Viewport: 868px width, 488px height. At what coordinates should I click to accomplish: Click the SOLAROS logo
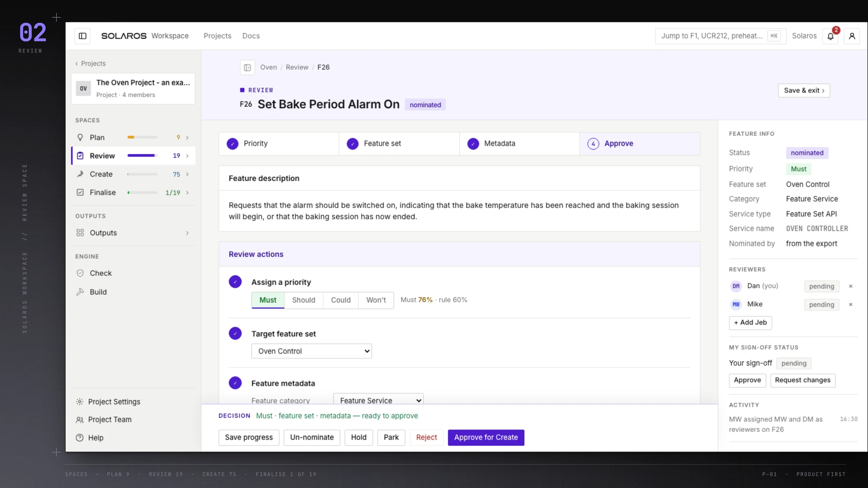[x=124, y=36]
